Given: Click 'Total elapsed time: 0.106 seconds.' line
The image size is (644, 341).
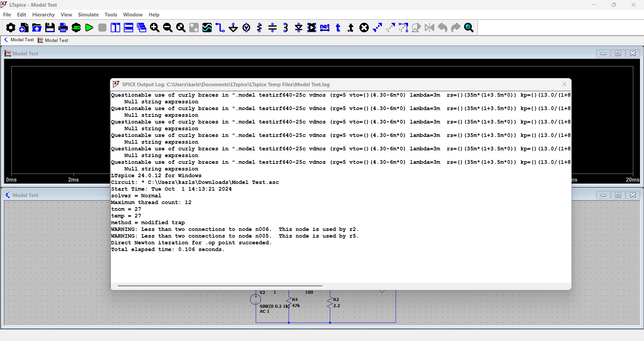Looking at the screenshot, I should [x=168, y=249].
